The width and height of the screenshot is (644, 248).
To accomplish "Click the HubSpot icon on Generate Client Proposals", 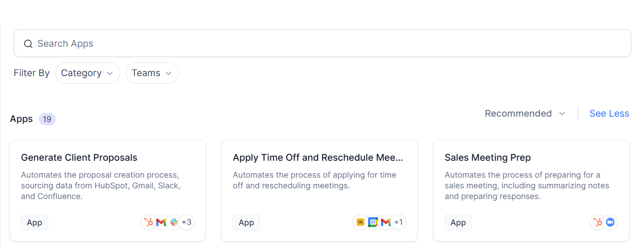I will click(148, 222).
